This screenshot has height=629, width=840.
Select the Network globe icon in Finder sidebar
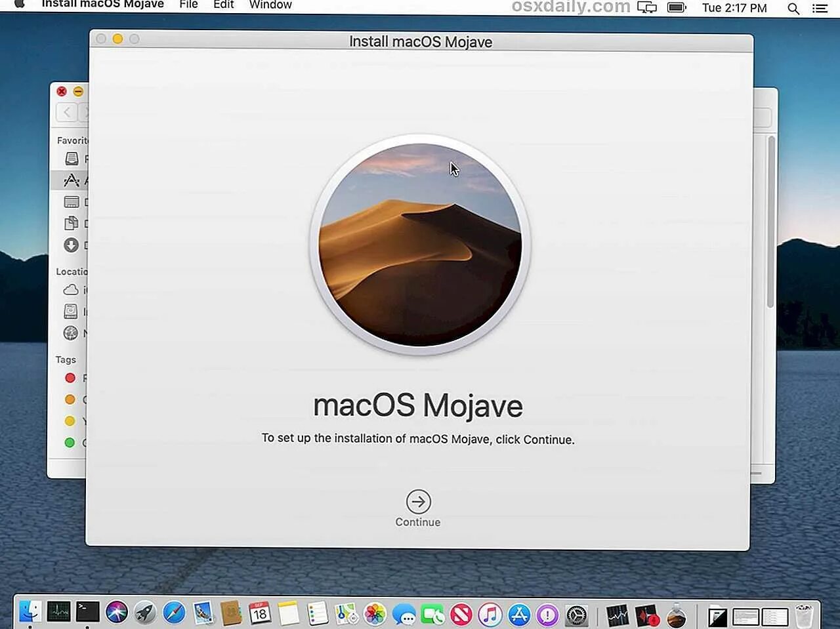(x=71, y=333)
